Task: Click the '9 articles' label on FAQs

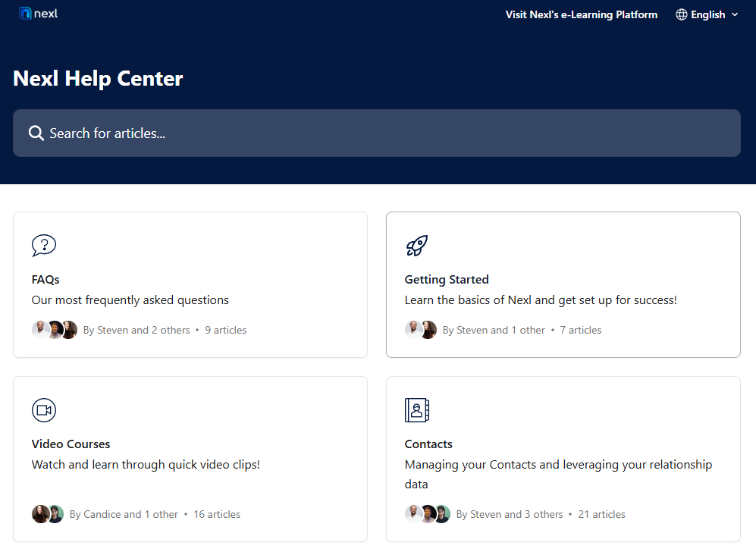Action: coord(225,330)
